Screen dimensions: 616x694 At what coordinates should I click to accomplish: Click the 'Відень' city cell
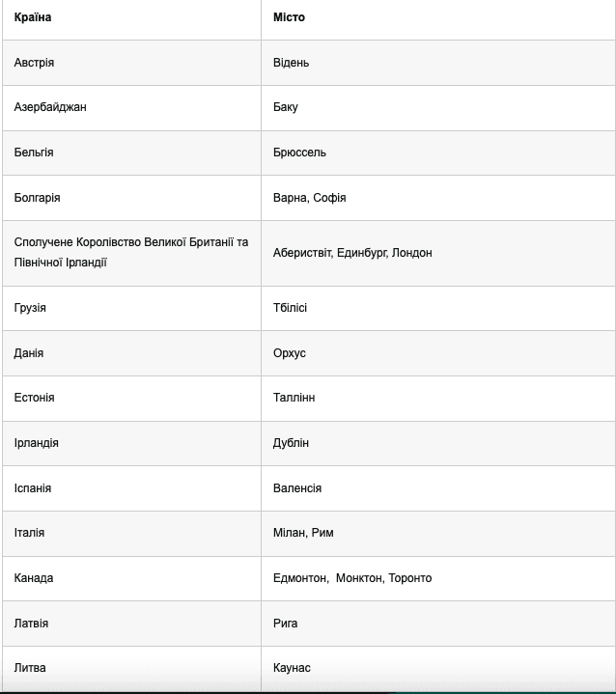click(291, 63)
